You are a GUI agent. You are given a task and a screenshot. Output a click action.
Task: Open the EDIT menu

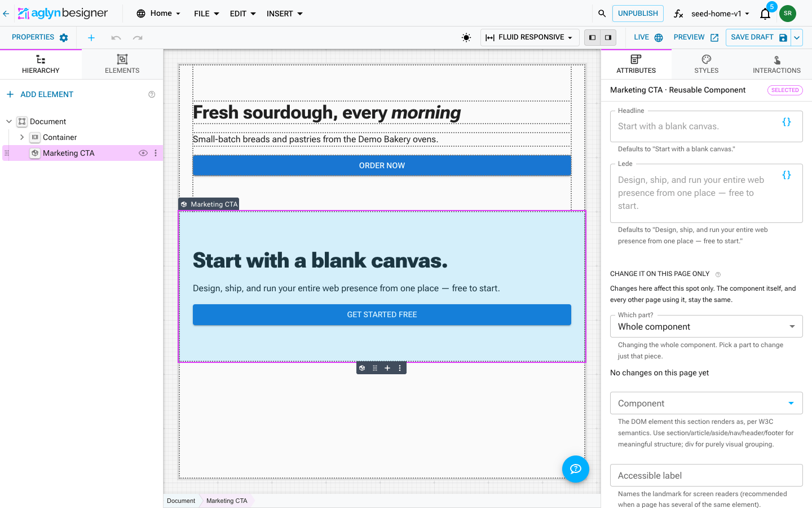[x=243, y=14]
